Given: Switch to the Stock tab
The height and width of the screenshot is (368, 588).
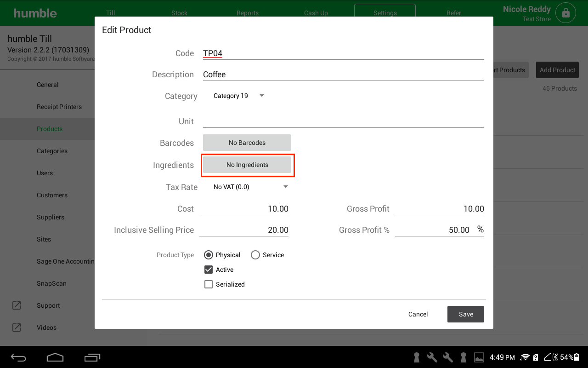Looking at the screenshot, I should point(179,13).
